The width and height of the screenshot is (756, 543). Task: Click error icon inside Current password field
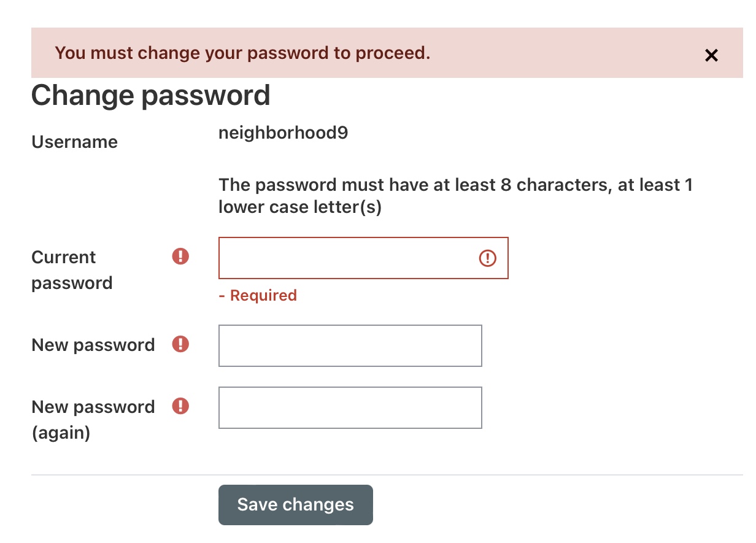tap(487, 258)
